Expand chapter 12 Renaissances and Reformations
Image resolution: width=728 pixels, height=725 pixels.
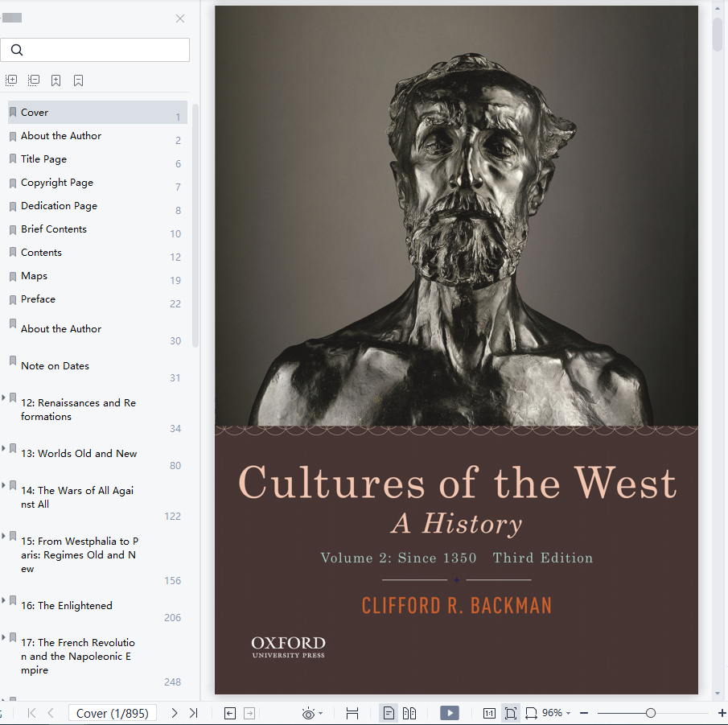pos(4,398)
